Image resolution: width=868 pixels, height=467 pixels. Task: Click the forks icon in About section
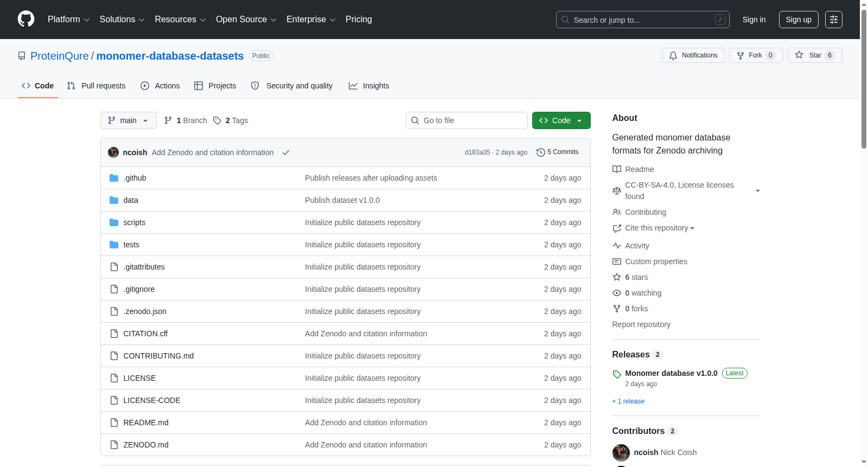[x=617, y=309]
